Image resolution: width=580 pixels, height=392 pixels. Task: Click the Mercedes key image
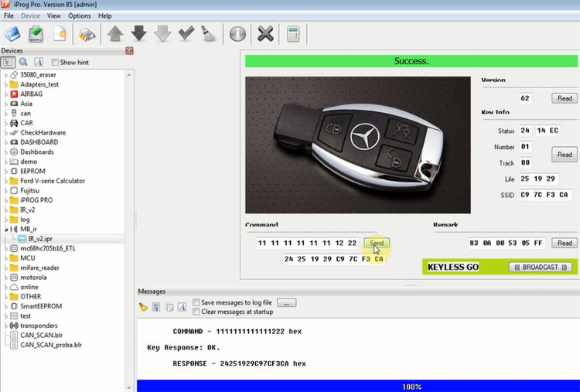click(358, 145)
